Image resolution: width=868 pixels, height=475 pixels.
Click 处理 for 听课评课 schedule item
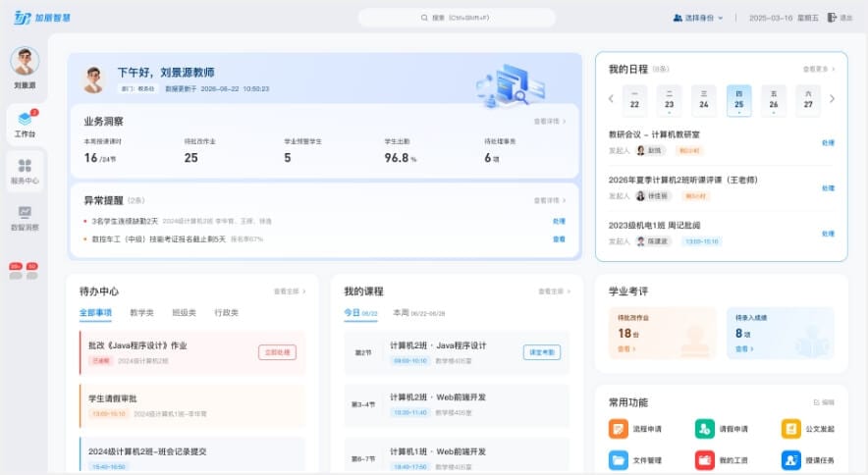pos(828,188)
